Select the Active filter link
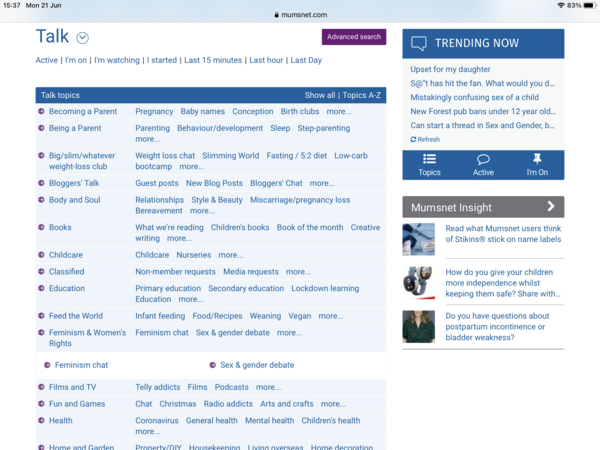The image size is (600, 450). (x=47, y=60)
